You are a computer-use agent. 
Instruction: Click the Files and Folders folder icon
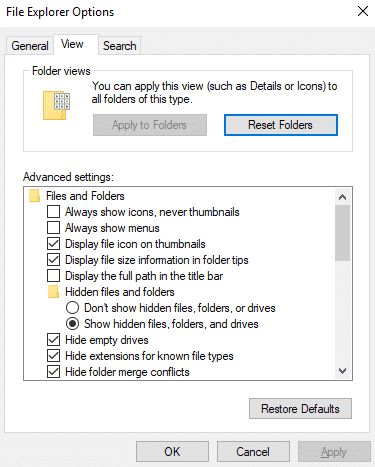click(x=35, y=196)
